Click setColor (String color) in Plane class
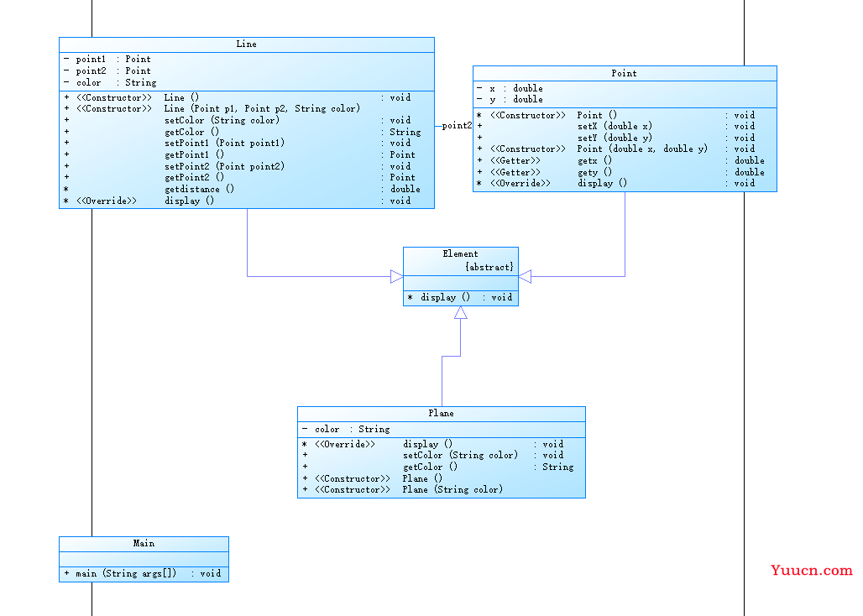Screen dimensions: 863x616 [432, 455]
